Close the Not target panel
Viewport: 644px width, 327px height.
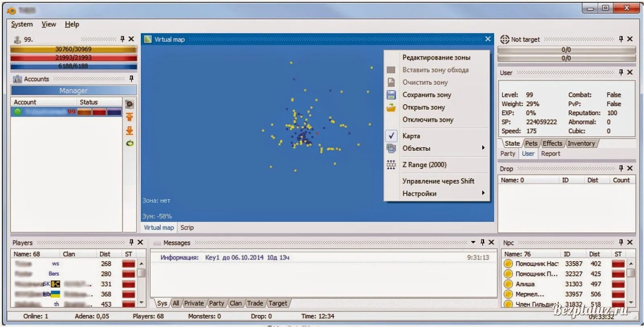pos(630,39)
